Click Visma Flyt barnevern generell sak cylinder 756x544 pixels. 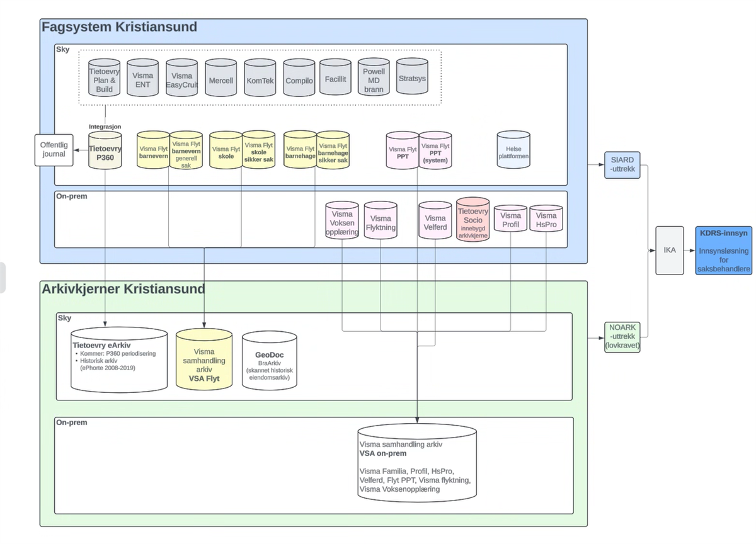tap(186, 149)
